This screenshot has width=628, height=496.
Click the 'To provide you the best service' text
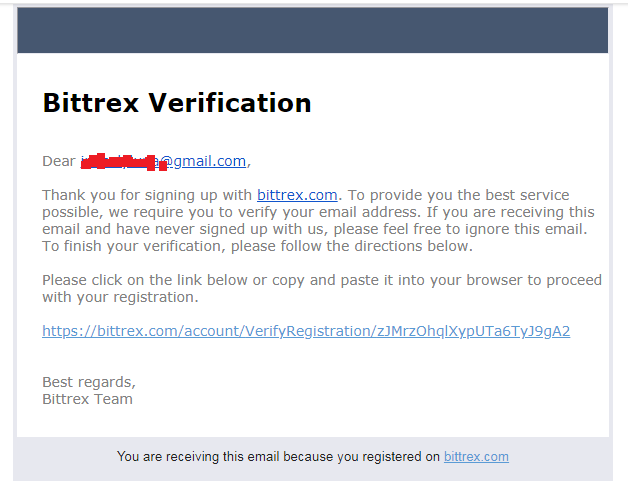click(x=458, y=195)
